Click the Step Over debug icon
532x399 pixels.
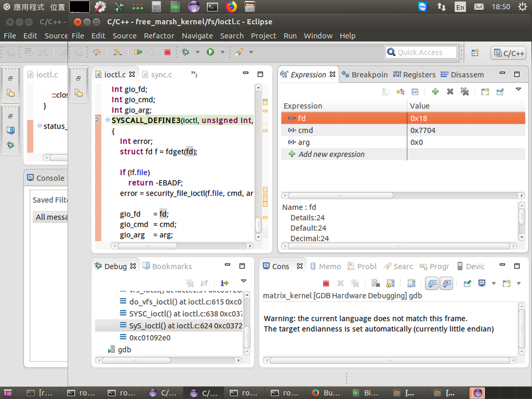click(97, 52)
